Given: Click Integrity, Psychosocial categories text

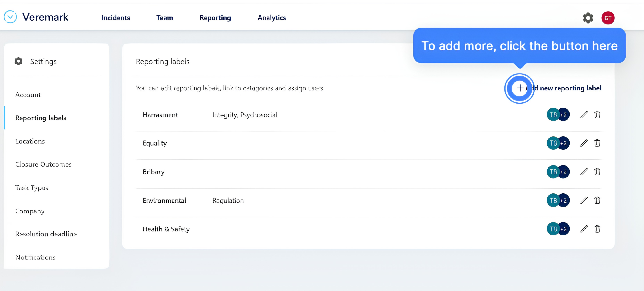Looking at the screenshot, I should click(245, 115).
